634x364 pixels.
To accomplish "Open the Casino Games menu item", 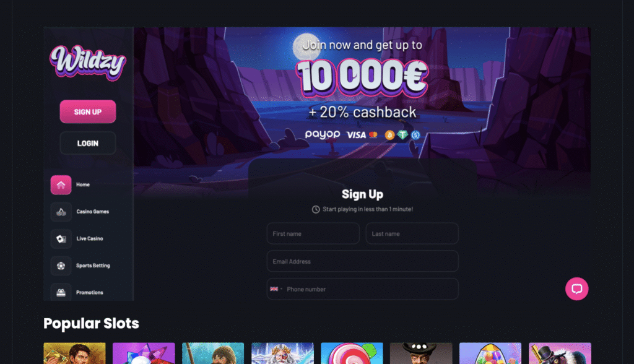I will [93, 212].
